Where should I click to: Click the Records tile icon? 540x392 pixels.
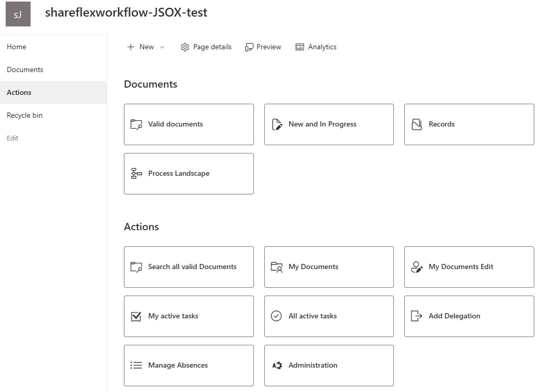point(417,124)
